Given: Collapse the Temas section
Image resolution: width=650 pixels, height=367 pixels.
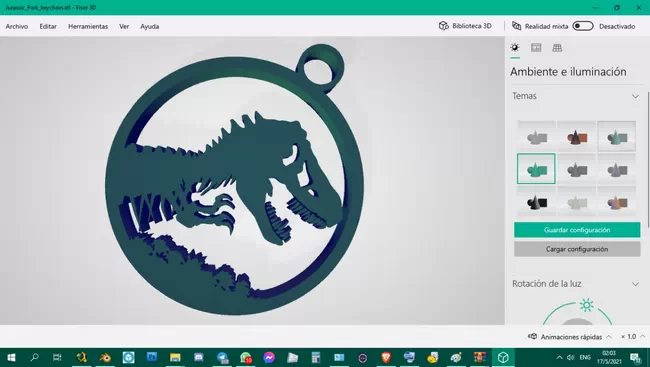Looking at the screenshot, I should (x=635, y=96).
